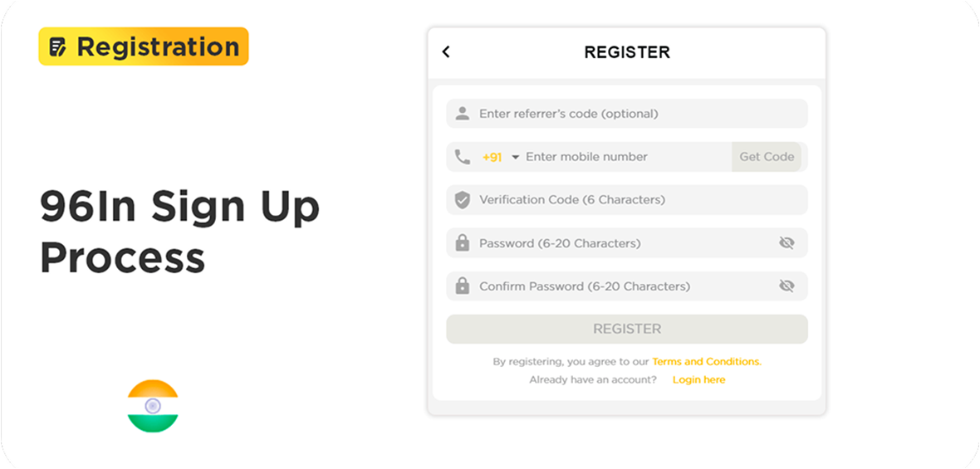980x469 pixels.
Task: Click the Get Code button
Action: (x=767, y=157)
